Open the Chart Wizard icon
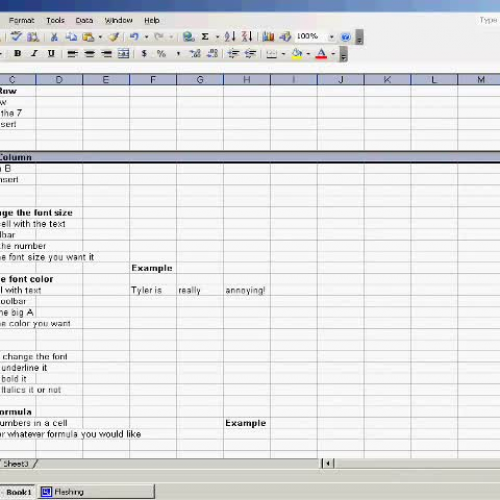 (x=268, y=36)
